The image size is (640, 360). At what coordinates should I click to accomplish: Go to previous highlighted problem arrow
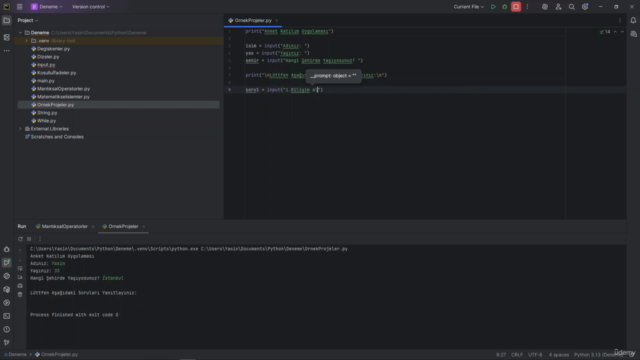point(616,32)
